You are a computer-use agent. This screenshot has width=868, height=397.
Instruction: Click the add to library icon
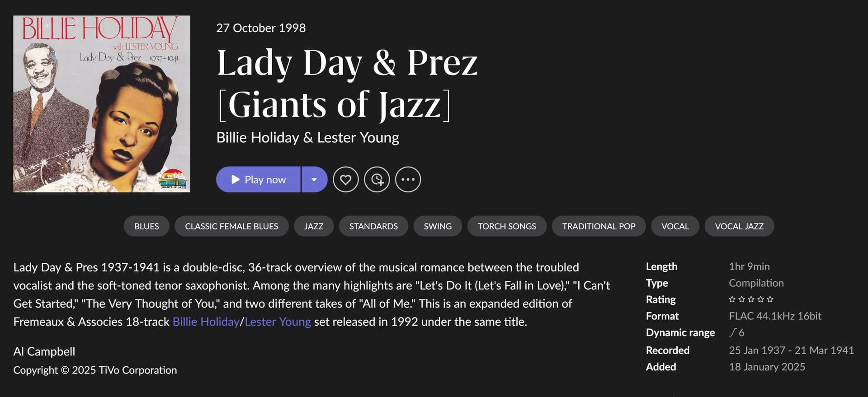(377, 180)
